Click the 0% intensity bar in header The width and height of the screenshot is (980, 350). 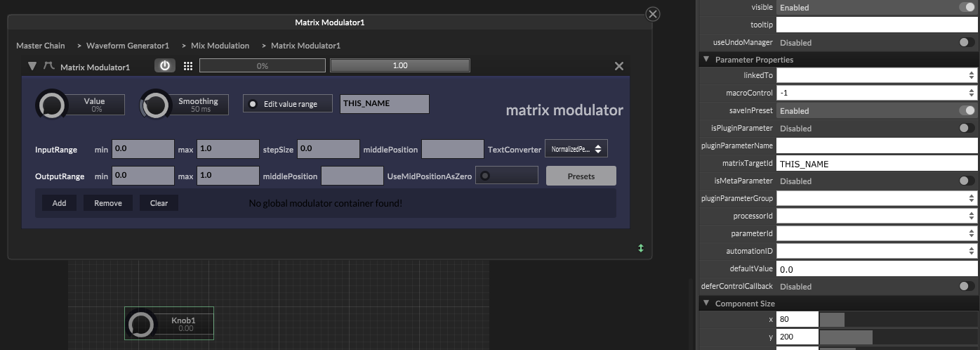tap(263, 65)
